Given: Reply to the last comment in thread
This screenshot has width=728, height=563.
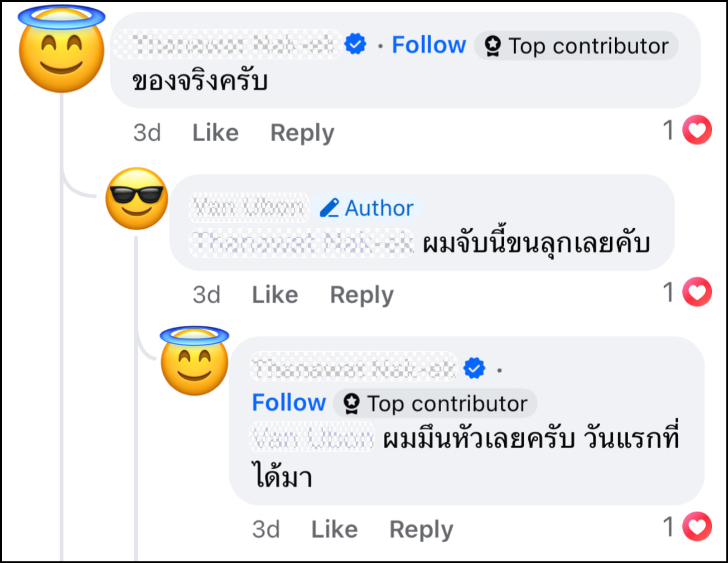Looking at the screenshot, I should pos(421,529).
